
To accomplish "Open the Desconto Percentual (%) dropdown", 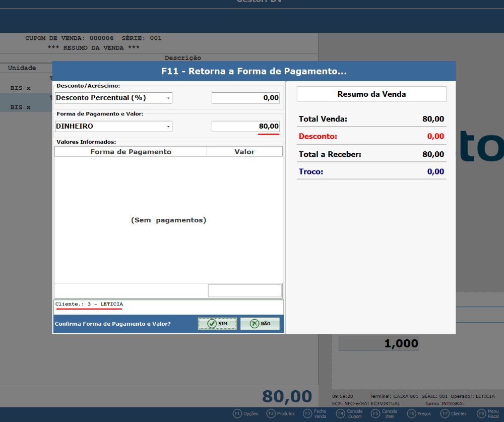I will point(113,98).
